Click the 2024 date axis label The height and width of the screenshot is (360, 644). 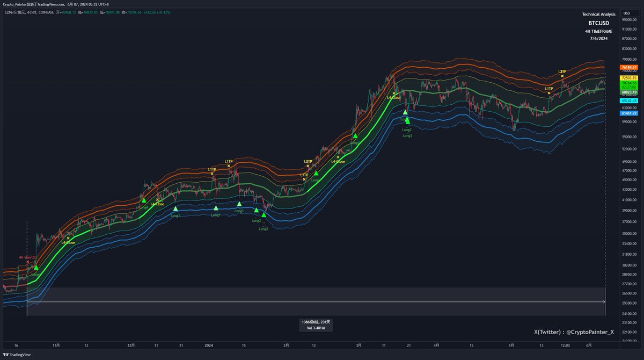(208, 345)
